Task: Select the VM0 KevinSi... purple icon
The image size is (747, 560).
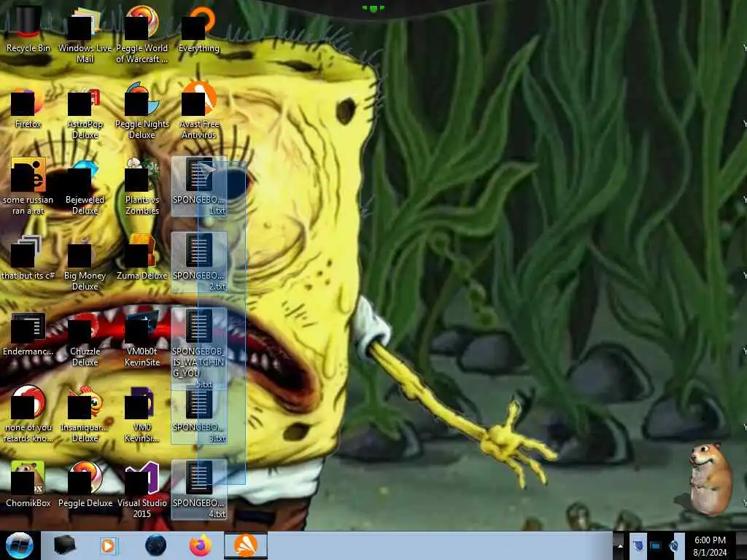Action: (142, 414)
